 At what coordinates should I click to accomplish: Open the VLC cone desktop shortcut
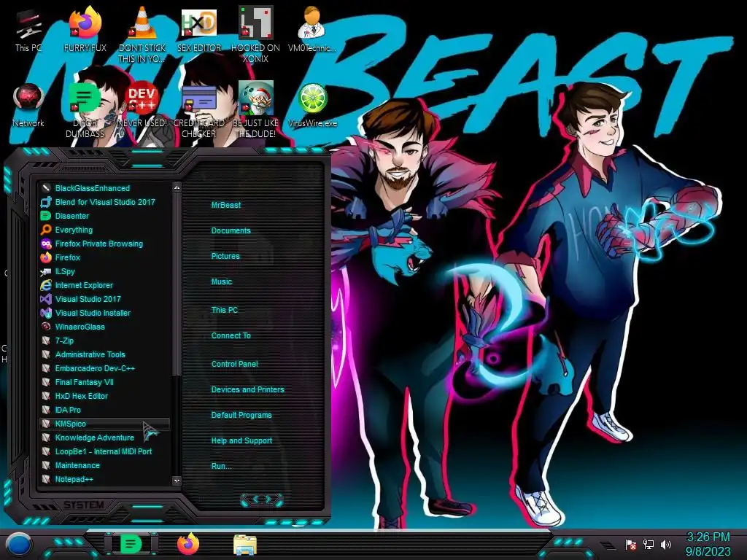pyautogui.click(x=142, y=34)
